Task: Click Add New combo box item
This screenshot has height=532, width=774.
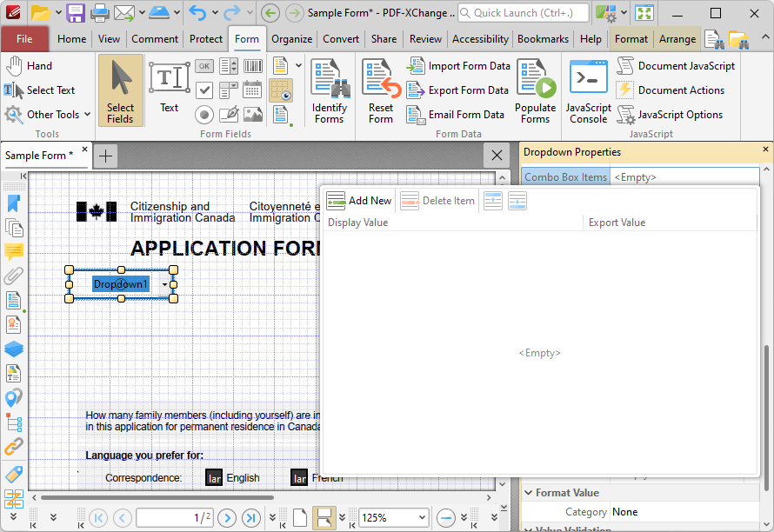Action: [x=359, y=201]
